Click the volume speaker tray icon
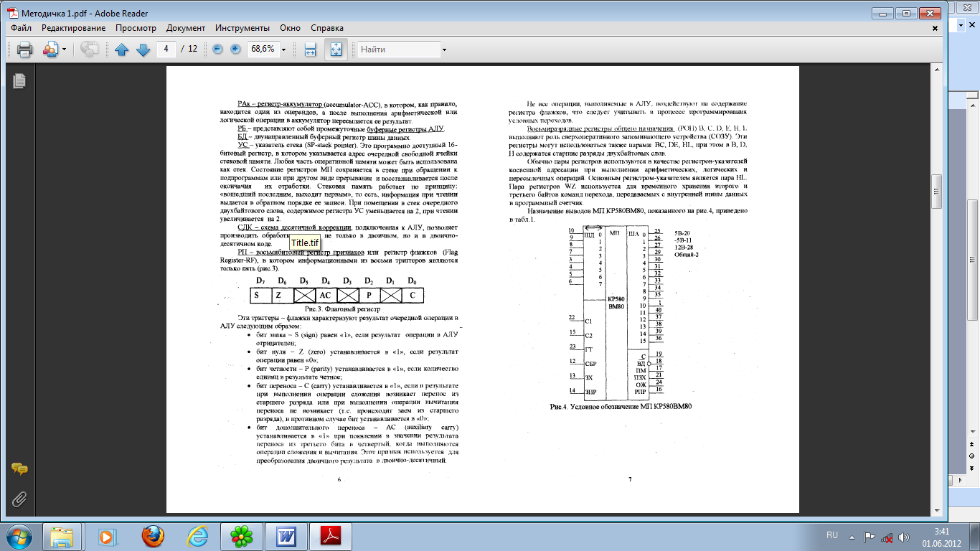 (x=905, y=536)
